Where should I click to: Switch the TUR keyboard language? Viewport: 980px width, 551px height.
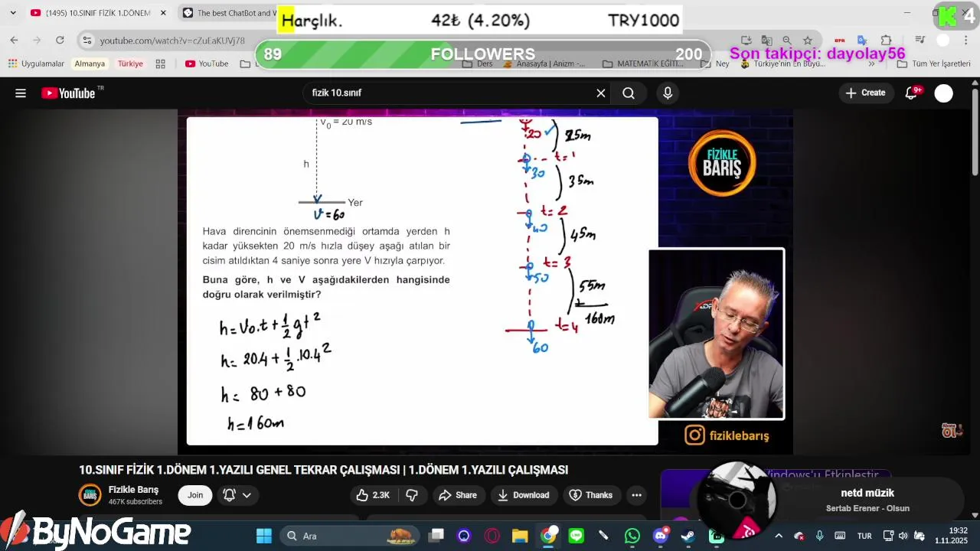(864, 536)
